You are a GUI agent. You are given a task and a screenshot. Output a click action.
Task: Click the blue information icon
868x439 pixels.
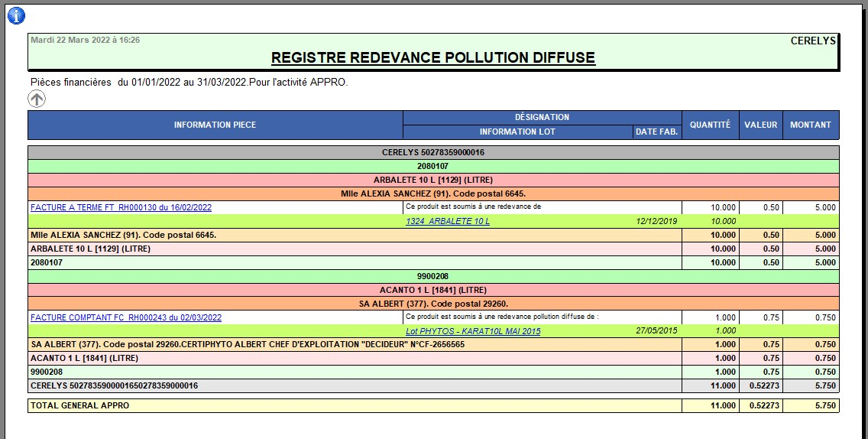coord(16,15)
